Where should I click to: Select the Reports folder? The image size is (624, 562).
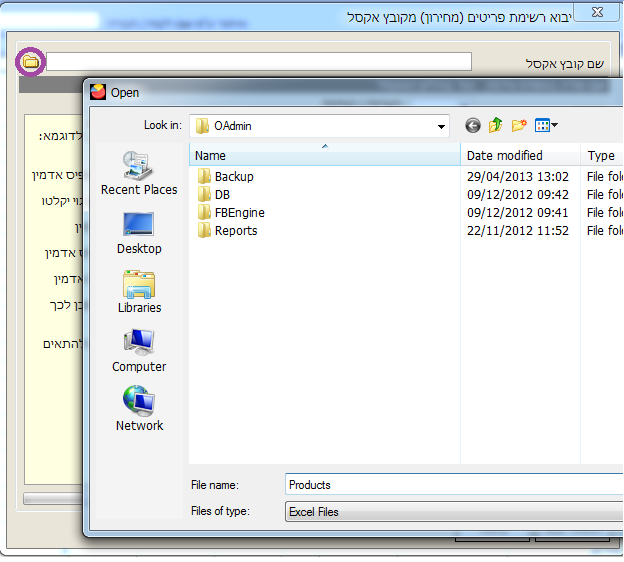[x=235, y=231]
